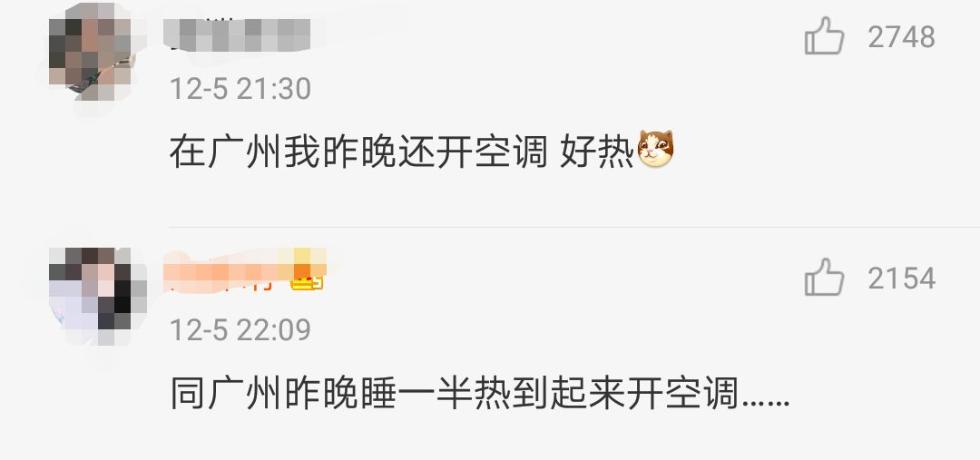Open the gray blurred username above 12-5 21:30
The width and height of the screenshot is (980, 460).
click(238, 34)
